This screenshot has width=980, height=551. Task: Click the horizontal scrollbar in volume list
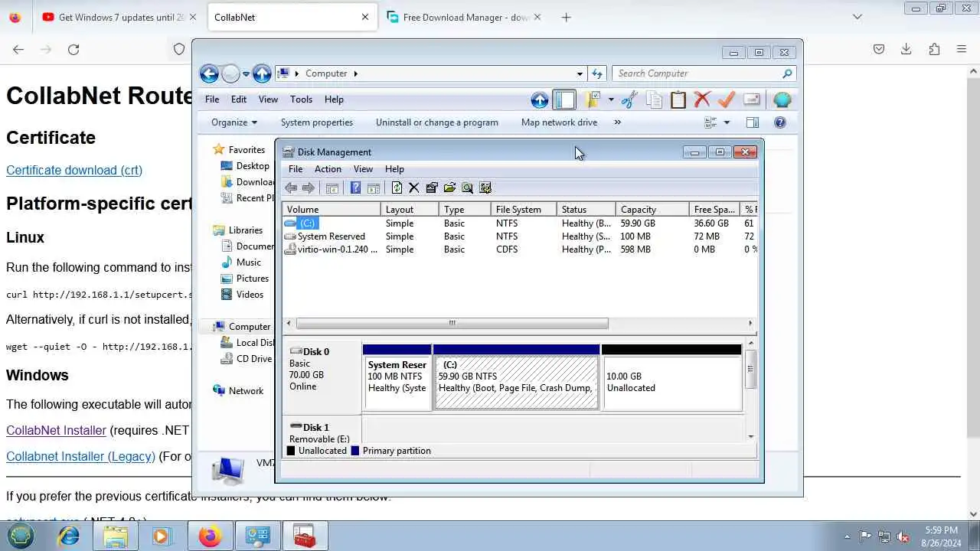[x=452, y=324]
